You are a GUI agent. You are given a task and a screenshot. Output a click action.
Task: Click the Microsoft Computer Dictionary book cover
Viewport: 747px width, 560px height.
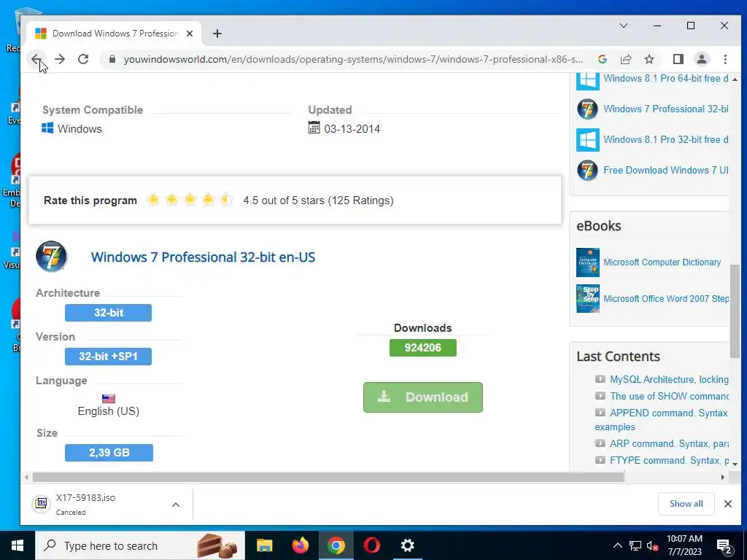pos(588,262)
